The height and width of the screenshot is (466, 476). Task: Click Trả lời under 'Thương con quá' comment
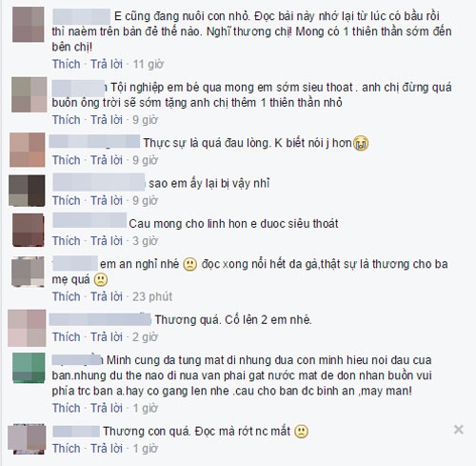(107, 449)
